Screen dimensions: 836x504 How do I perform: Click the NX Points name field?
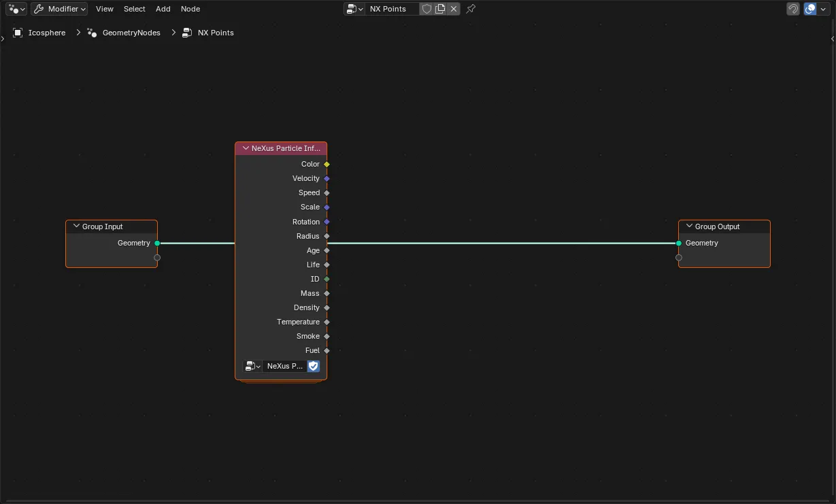392,9
